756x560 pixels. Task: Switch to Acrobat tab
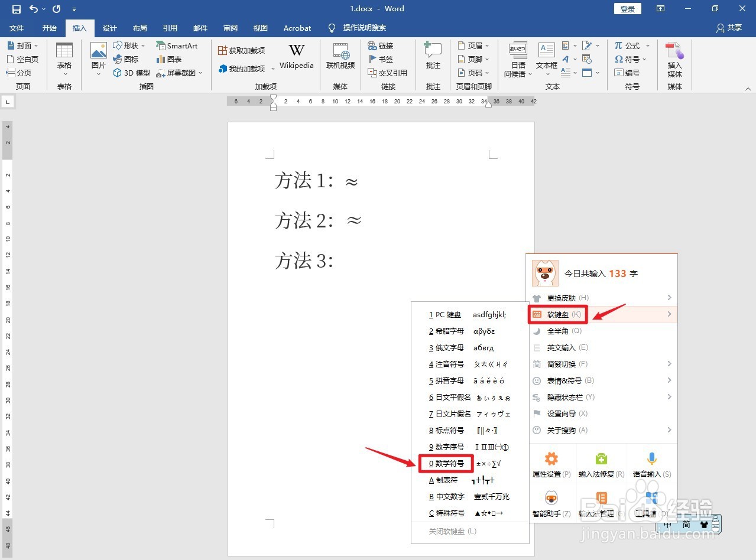[x=297, y=28]
